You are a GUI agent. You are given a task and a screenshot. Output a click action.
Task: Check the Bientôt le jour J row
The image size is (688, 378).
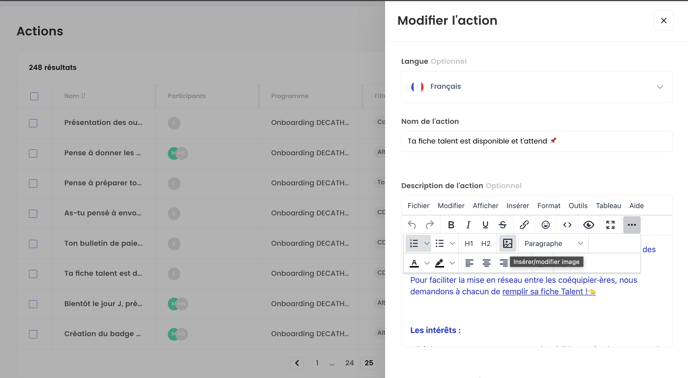click(33, 304)
